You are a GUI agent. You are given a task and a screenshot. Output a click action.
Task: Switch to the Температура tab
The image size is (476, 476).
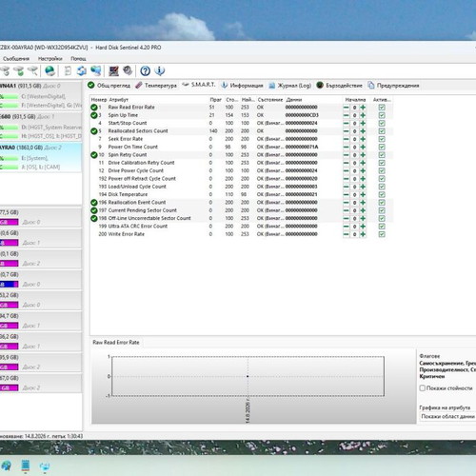pos(156,86)
